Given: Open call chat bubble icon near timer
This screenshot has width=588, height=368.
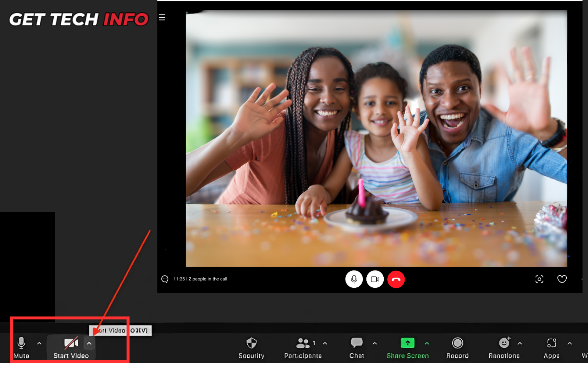Looking at the screenshot, I should tap(165, 279).
